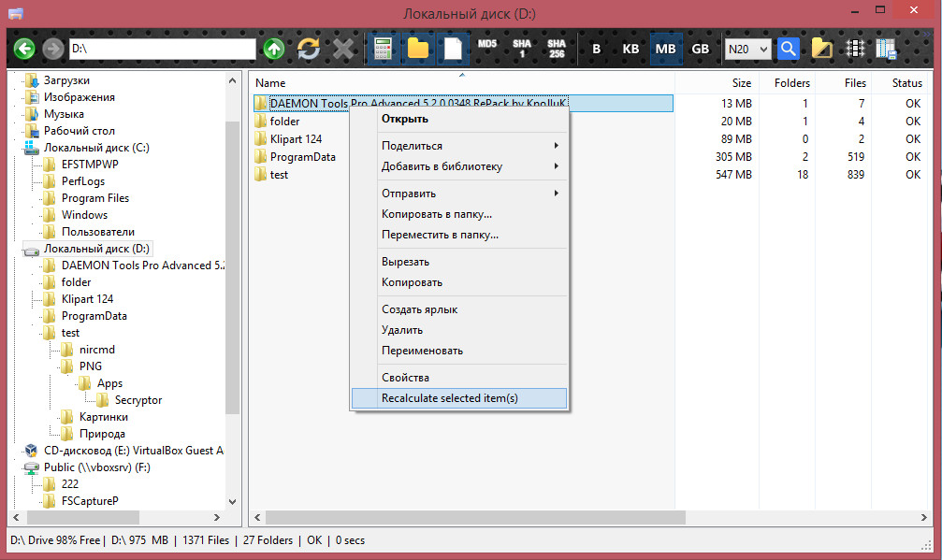Click the grey Forward arrow button
The image size is (942, 560).
(53, 49)
